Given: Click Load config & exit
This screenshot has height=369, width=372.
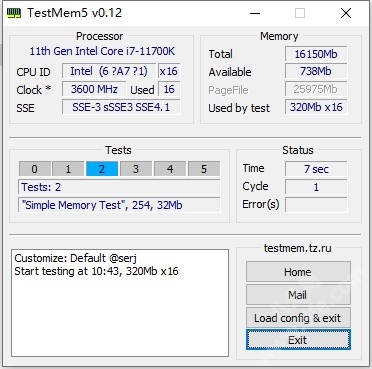Looking at the screenshot, I should click(298, 318).
